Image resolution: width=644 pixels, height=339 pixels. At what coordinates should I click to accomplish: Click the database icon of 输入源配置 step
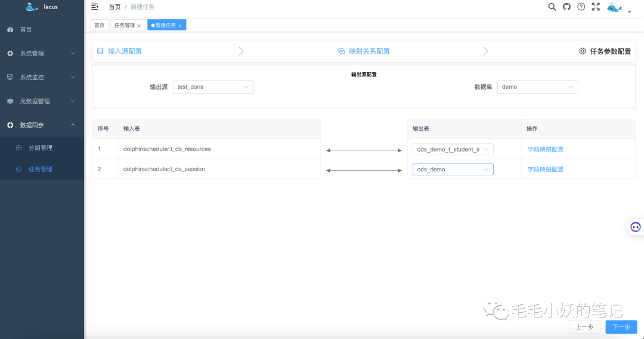pyautogui.click(x=100, y=51)
